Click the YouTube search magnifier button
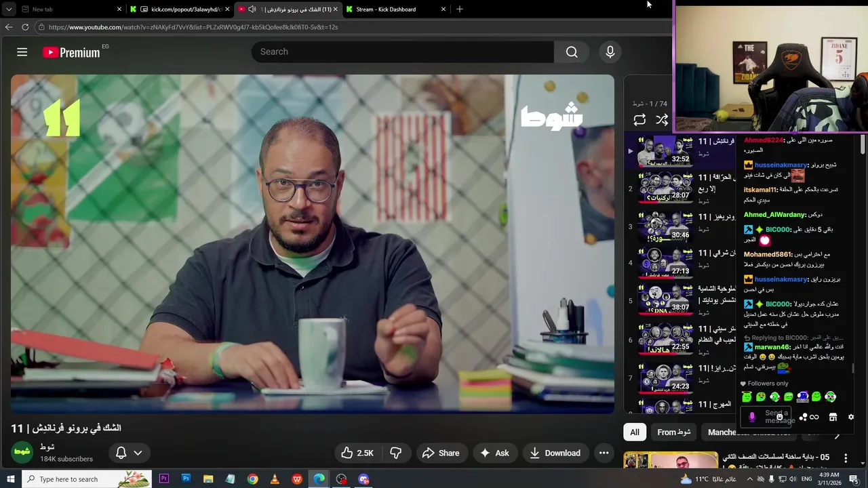868x488 pixels. 572,52
